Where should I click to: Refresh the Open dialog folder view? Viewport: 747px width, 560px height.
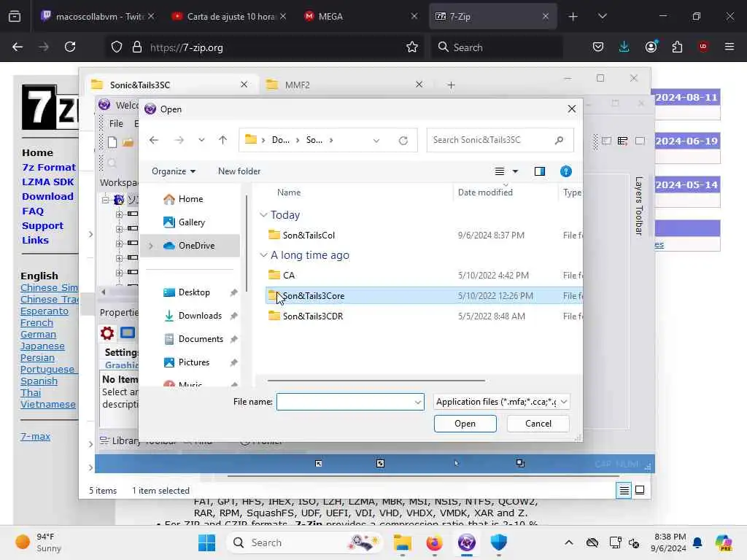pyautogui.click(x=403, y=141)
